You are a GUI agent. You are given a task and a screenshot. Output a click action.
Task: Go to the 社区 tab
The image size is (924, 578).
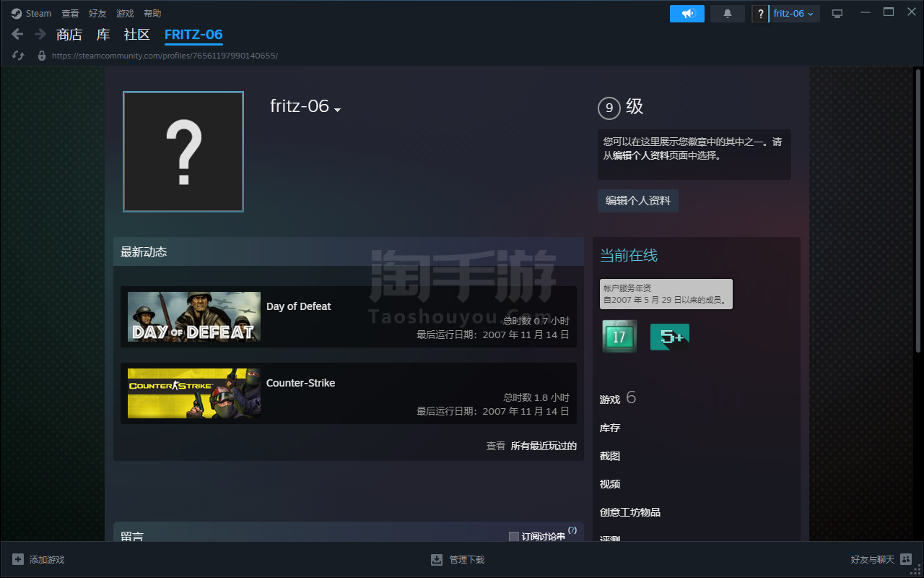tap(137, 35)
